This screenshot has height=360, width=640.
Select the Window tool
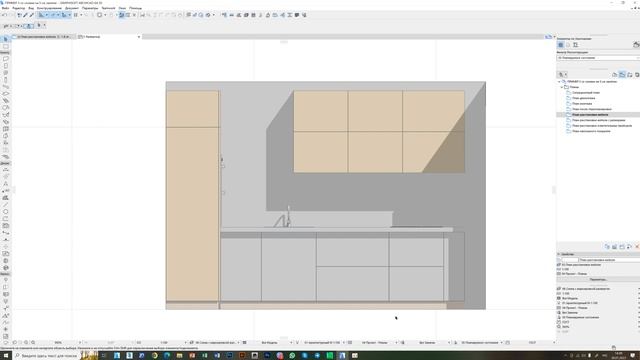[x=5, y=73]
